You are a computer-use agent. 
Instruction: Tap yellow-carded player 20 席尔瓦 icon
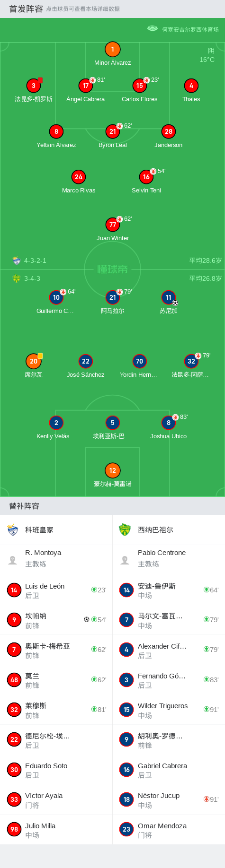34,361
